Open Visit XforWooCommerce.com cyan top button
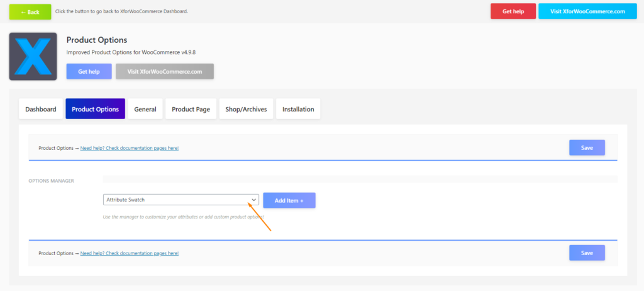The image size is (644, 291). click(588, 11)
